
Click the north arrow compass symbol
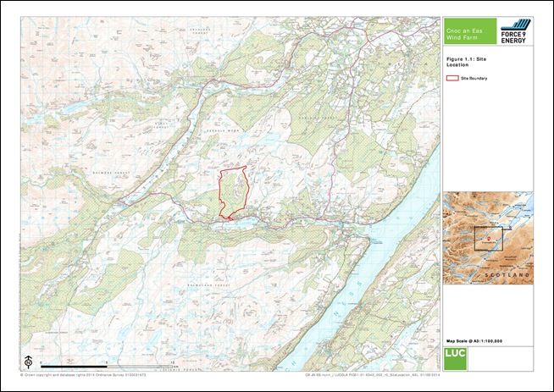pyautogui.click(x=28, y=362)
